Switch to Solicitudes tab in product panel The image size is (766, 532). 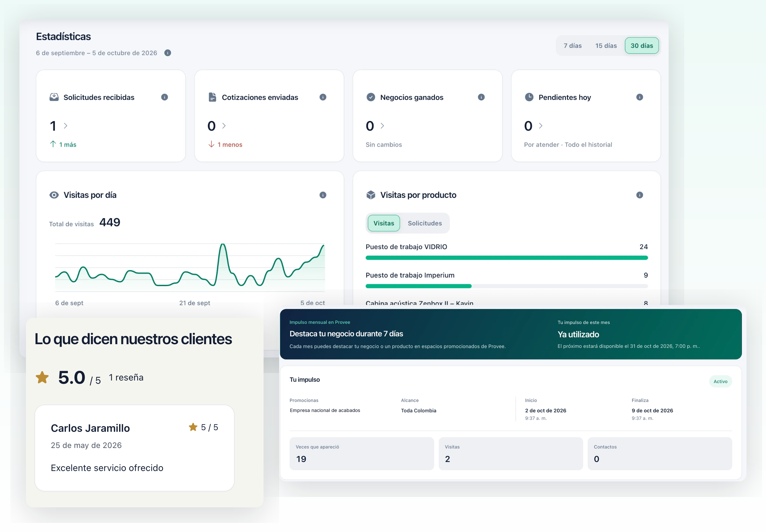click(425, 223)
